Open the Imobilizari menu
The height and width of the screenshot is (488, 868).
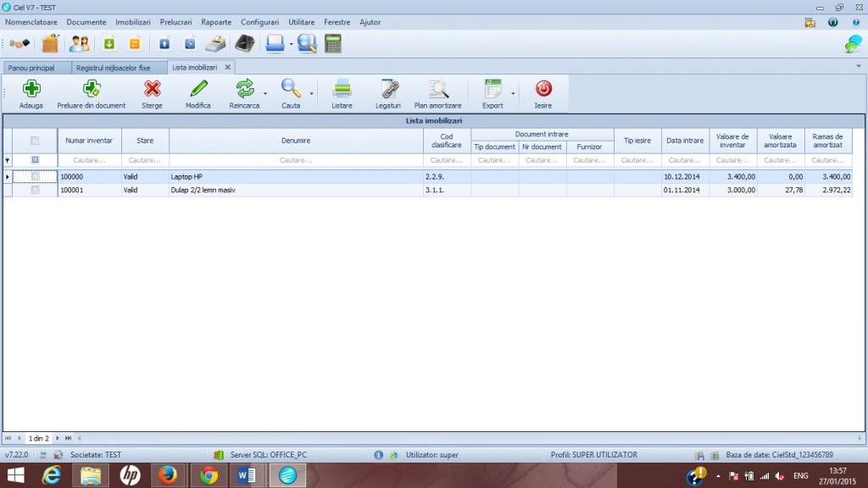pyautogui.click(x=133, y=22)
